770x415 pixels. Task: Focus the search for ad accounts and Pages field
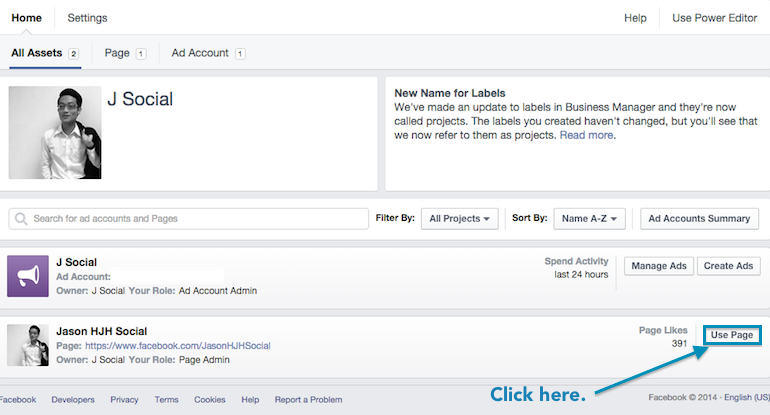tap(189, 219)
